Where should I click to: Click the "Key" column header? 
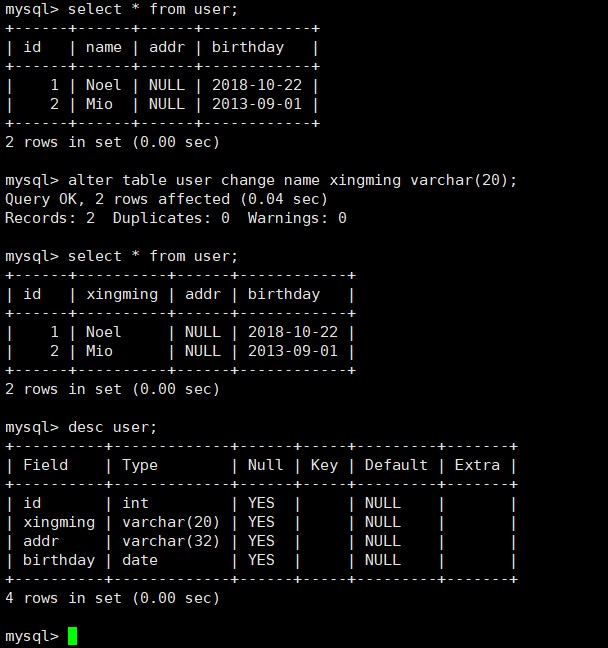pos(324,465)
